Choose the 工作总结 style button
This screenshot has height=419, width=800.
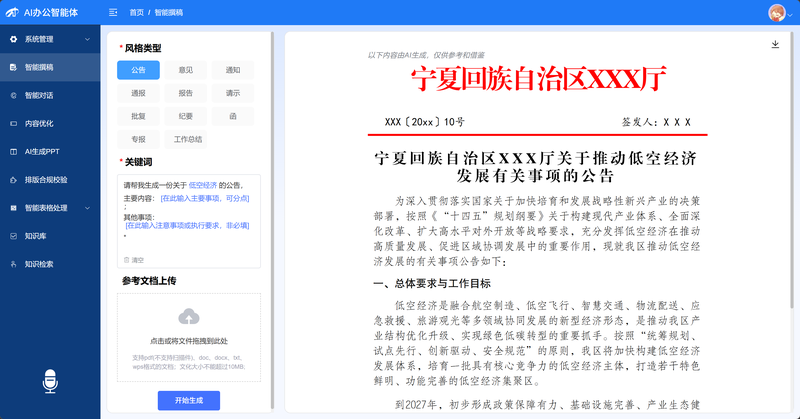point(186,139)
